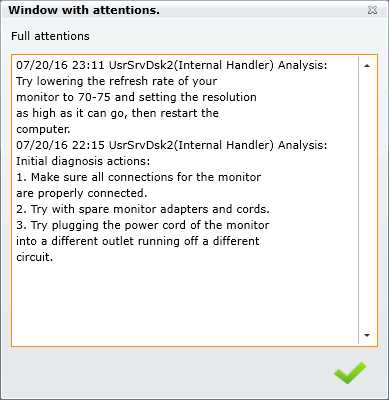
Task: Click the vertical scrollbar track
Action: 367,200
